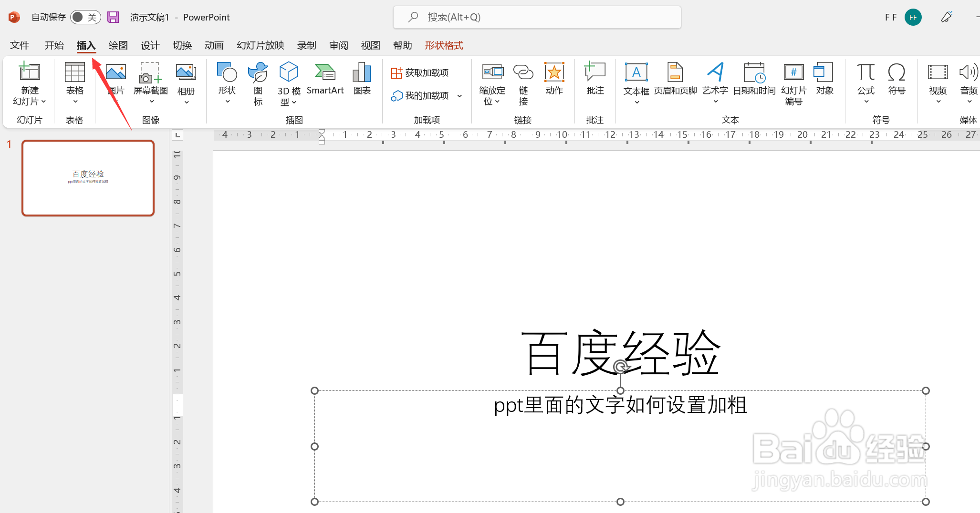Expand the 艺术字 dropdown arrow
980x513 pixels.
(715, 102)
